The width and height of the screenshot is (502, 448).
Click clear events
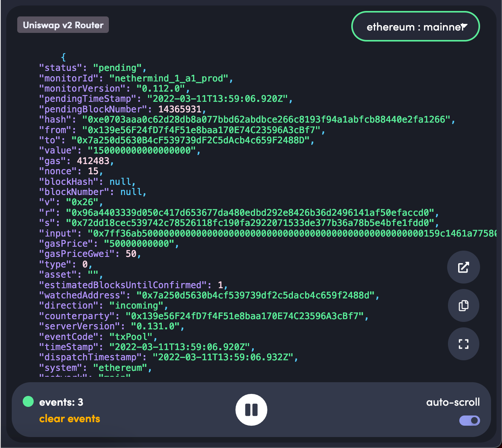tap(69, 419)
